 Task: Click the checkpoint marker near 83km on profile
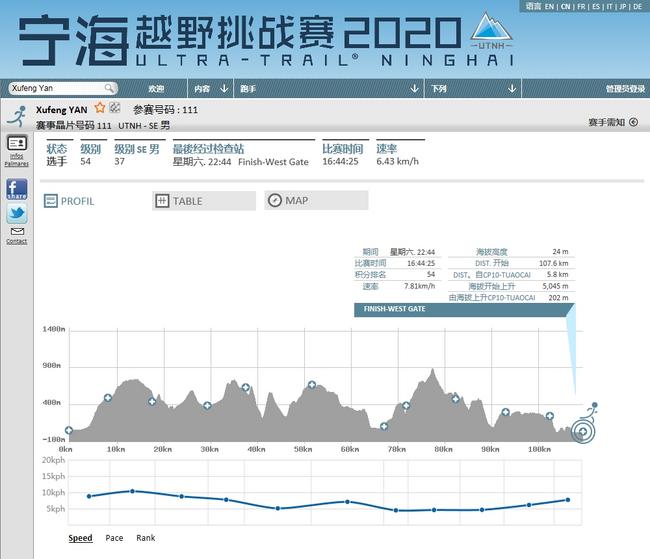(x=456, y=399)
